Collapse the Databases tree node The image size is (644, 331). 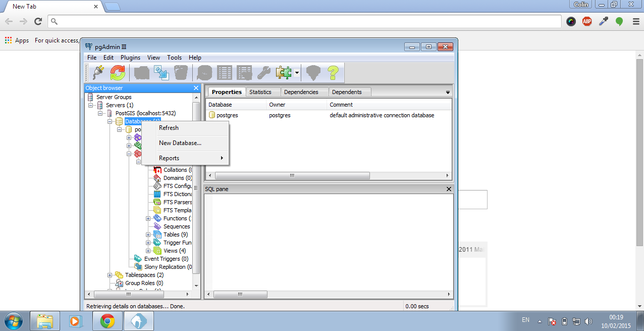pyautogui.click(x=110, y=121)
